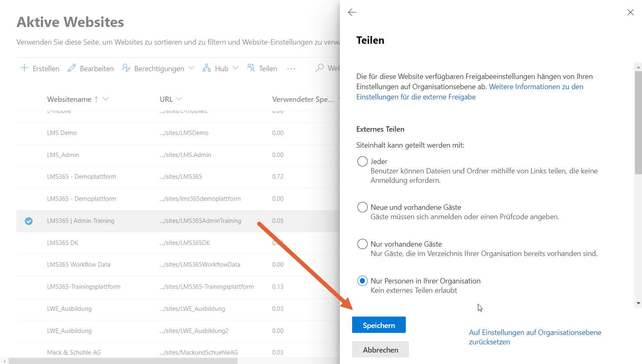Click the Abbrechen button

tap(380, 350)
